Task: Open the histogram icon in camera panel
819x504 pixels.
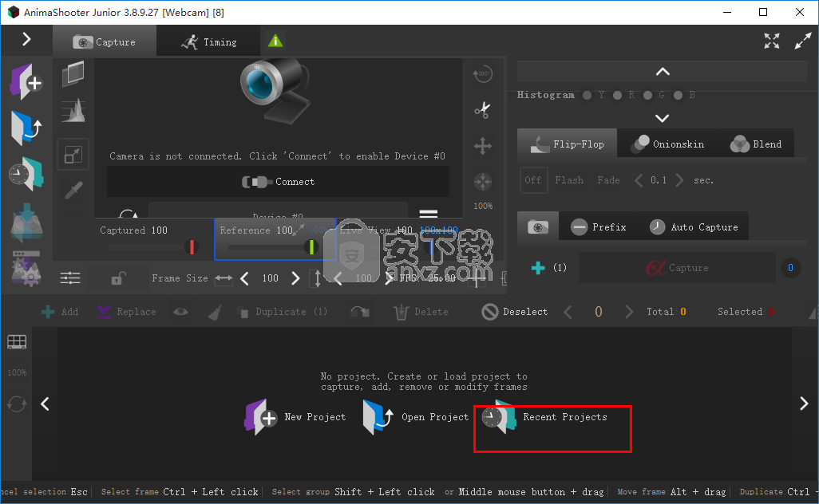Action: [73, 111]
